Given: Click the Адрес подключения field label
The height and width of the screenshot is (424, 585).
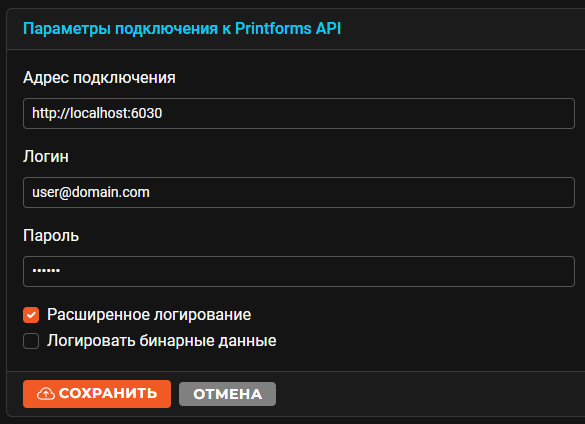Looking at the screenshot, I should [99, 78].
